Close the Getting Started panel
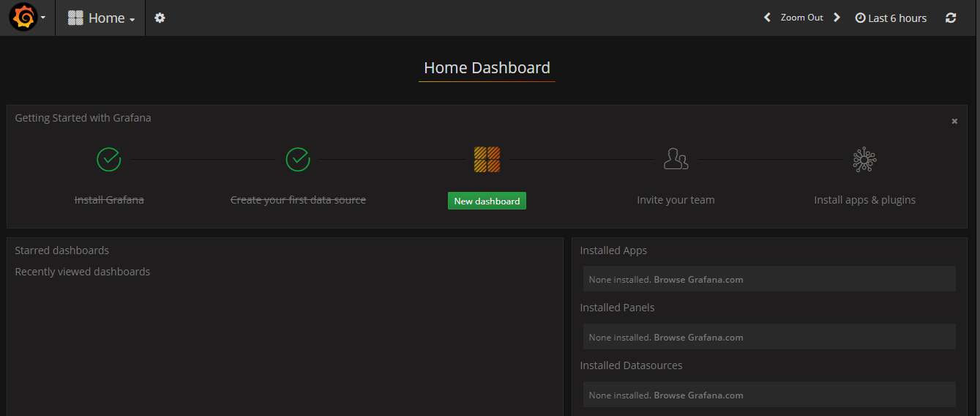 (954, 122)
